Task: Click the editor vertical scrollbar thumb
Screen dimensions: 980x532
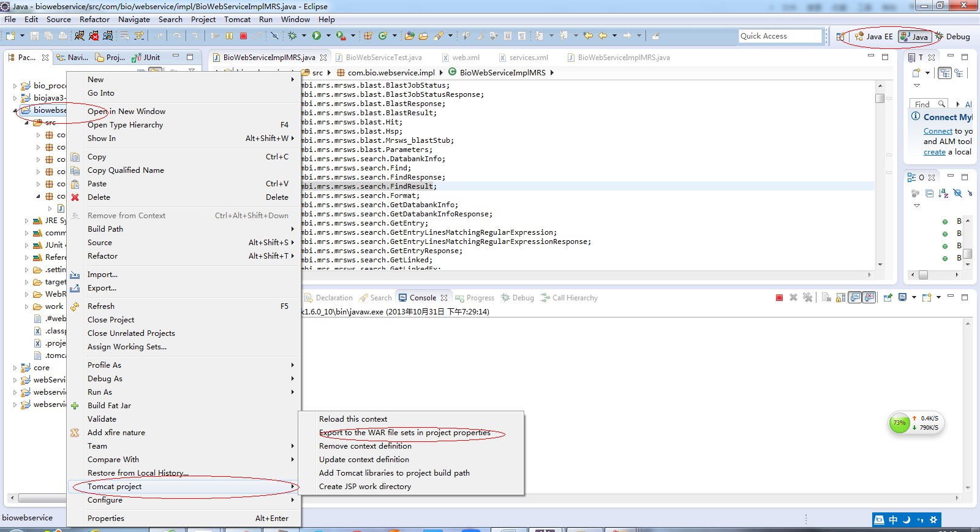Action: [880, 98]
